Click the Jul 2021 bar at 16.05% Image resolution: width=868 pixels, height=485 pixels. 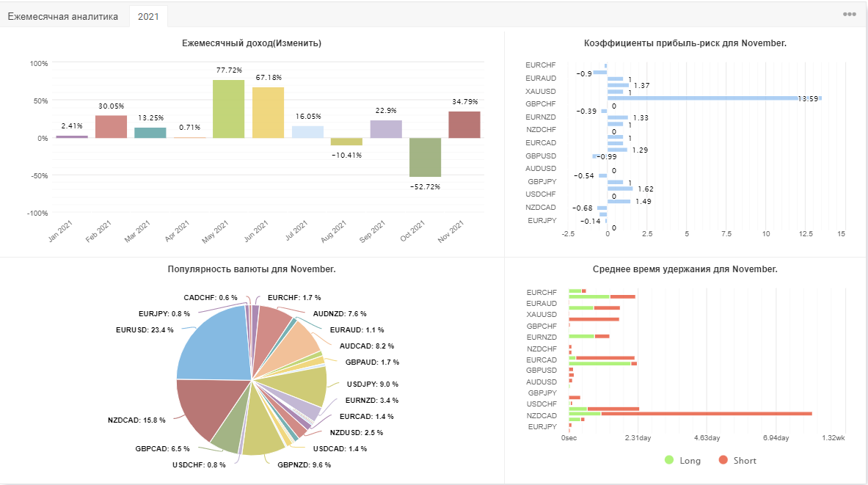pos(307,132)
